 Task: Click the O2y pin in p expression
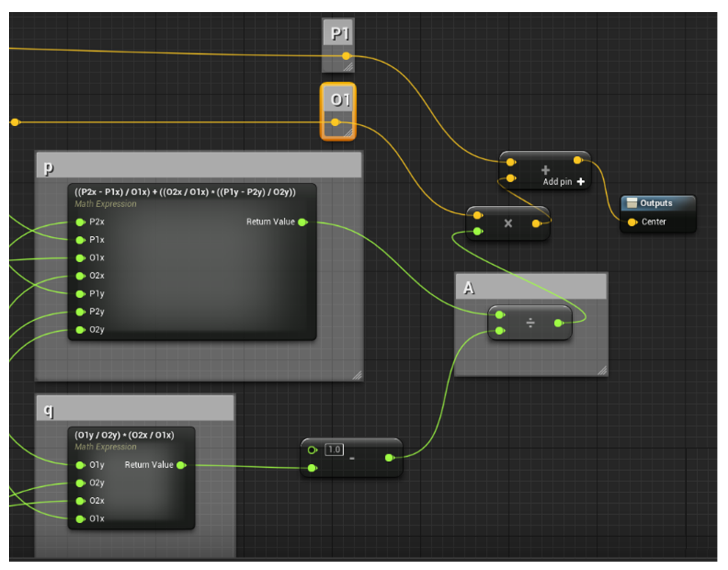(80, 330)
